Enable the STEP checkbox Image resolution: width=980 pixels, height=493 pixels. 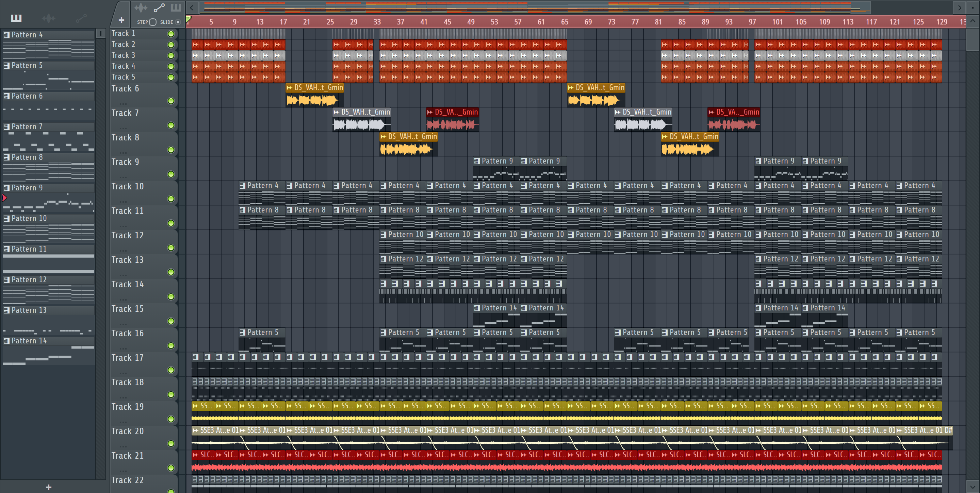(x=153, y=22)
